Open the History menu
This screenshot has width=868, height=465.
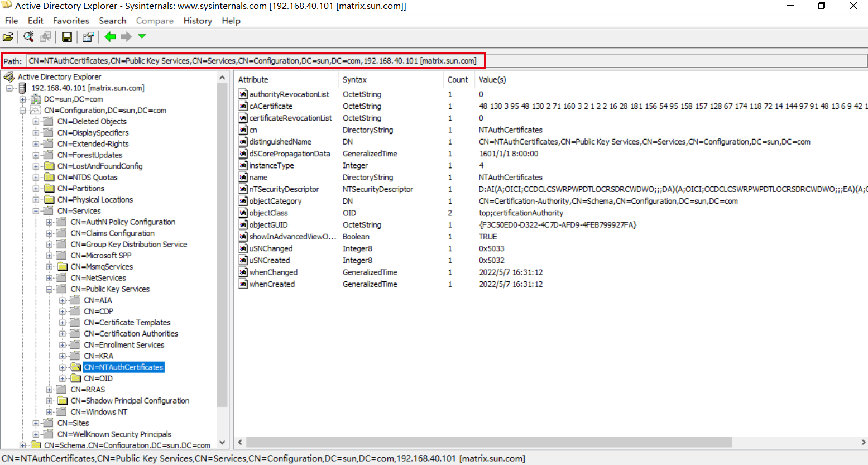pyautogui.click(x=198, y=21)
